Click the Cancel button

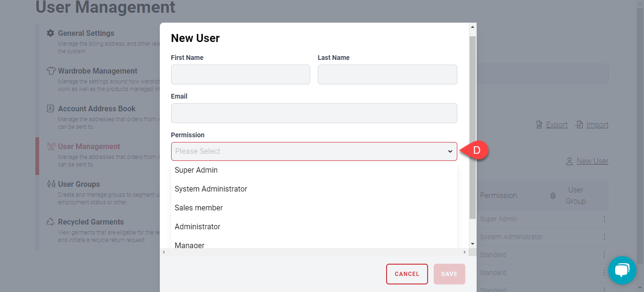tap(407, 274)
